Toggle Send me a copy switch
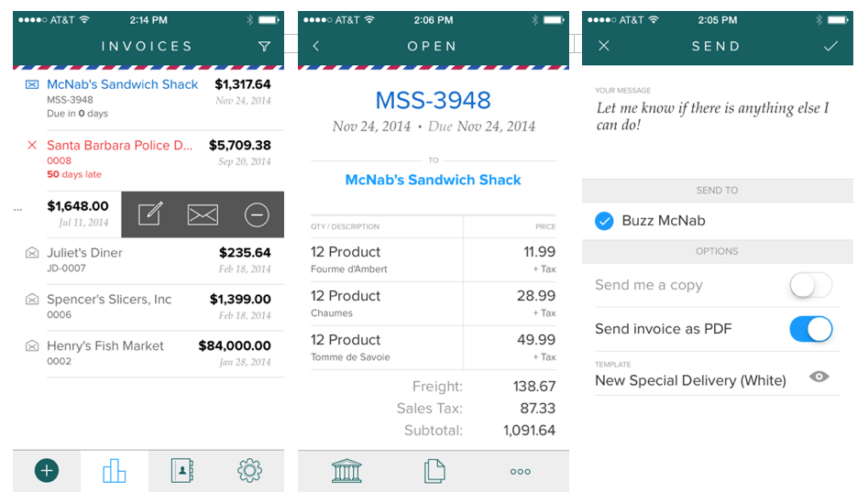The image size is (868, 504). click(x=811, y=286)
